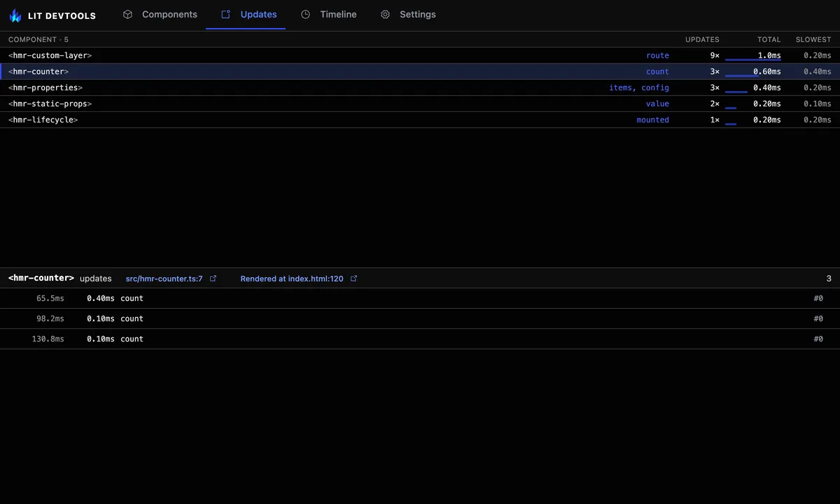Select the <hmr-properties> component row
This screenshot has width=840, height=504.
[x=420, y=87]
